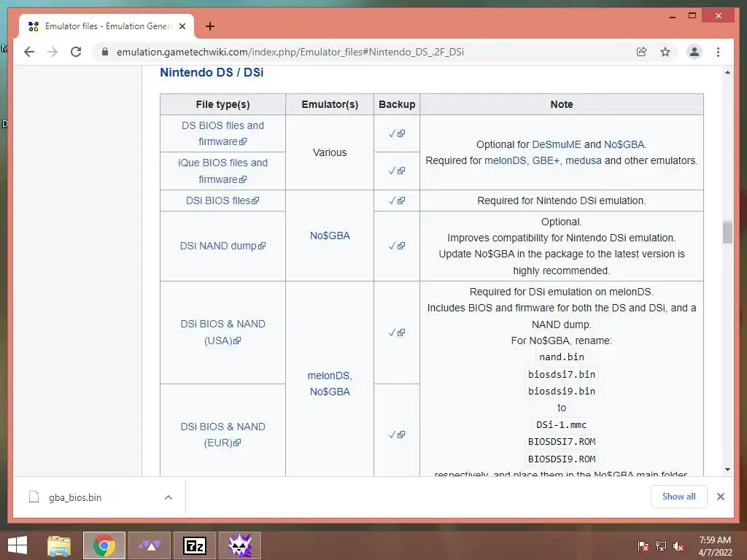Open No$GBA link under melonDS
The width and height of the screenshot is (747, 560).
coord(330,392)
